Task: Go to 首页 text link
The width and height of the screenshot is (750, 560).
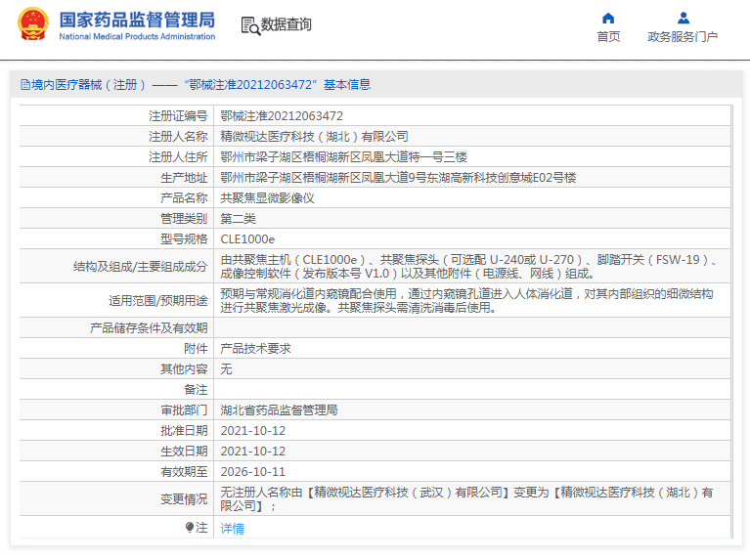Action: (608, 37)
